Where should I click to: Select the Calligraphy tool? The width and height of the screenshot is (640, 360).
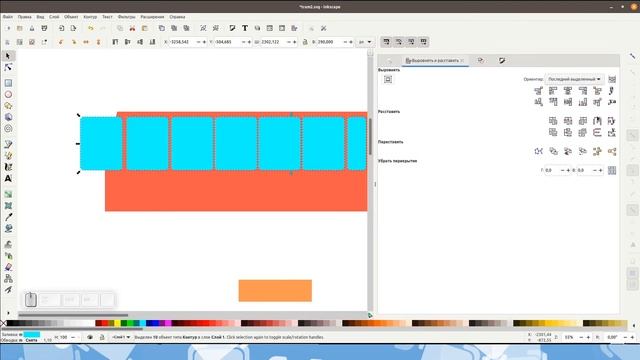point(8,167)
